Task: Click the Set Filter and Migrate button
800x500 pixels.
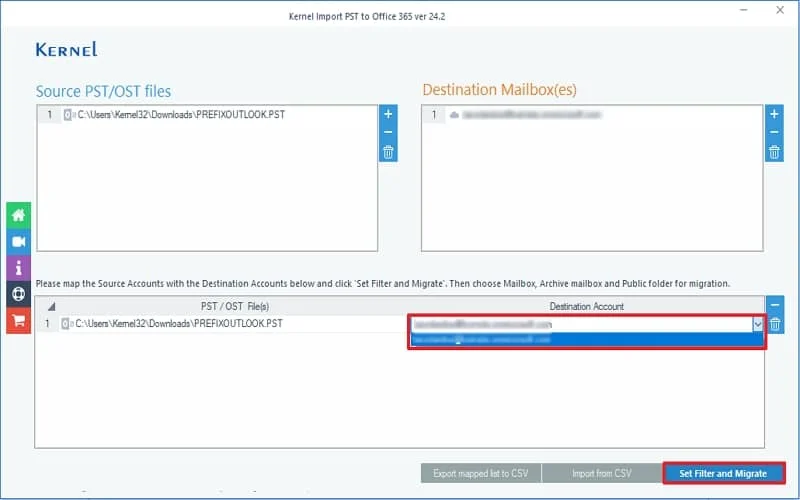Action: (x=723, y=473)
